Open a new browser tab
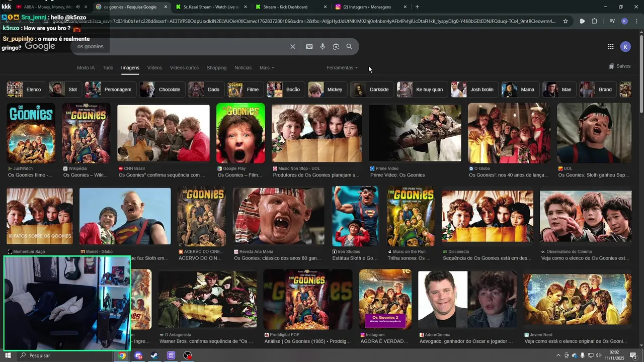 (417, 7)
